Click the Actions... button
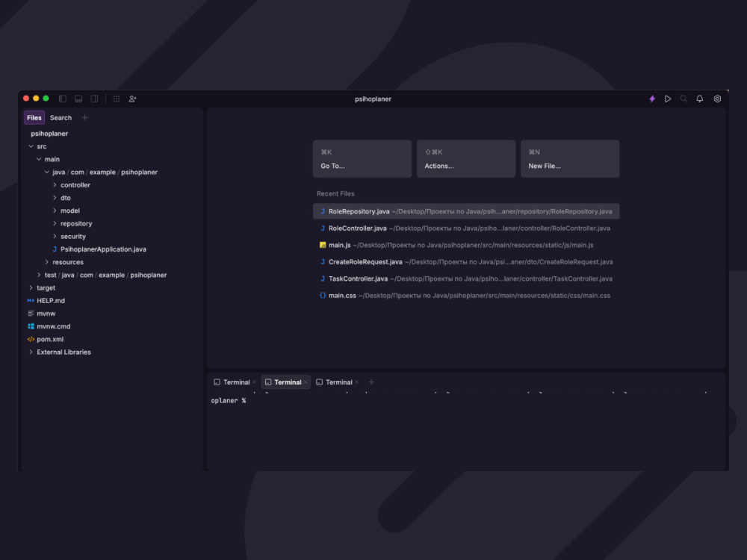 click(466, 158)
